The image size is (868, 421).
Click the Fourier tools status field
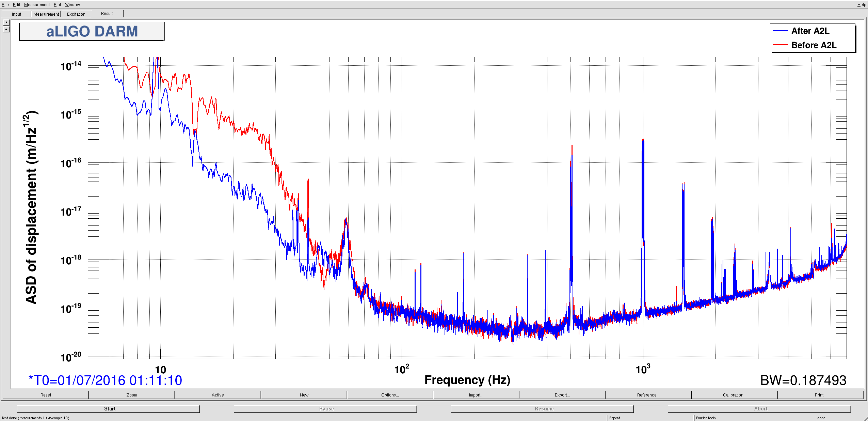pos(755,418)
